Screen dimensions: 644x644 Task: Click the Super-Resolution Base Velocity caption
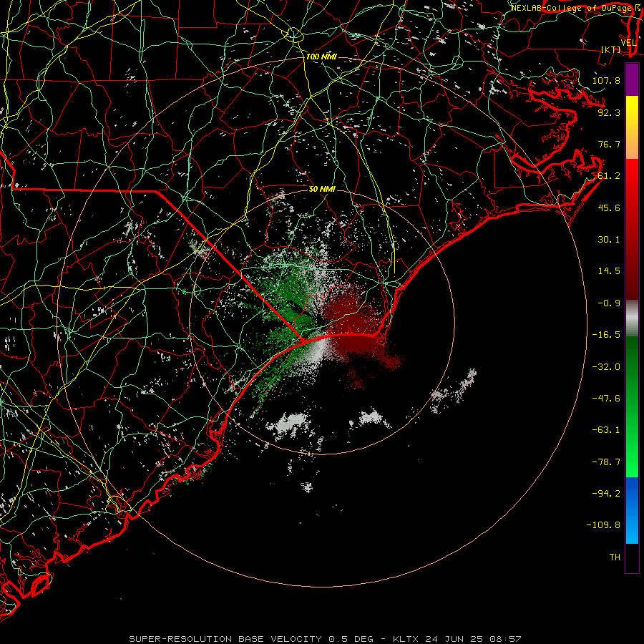[325, 639]
